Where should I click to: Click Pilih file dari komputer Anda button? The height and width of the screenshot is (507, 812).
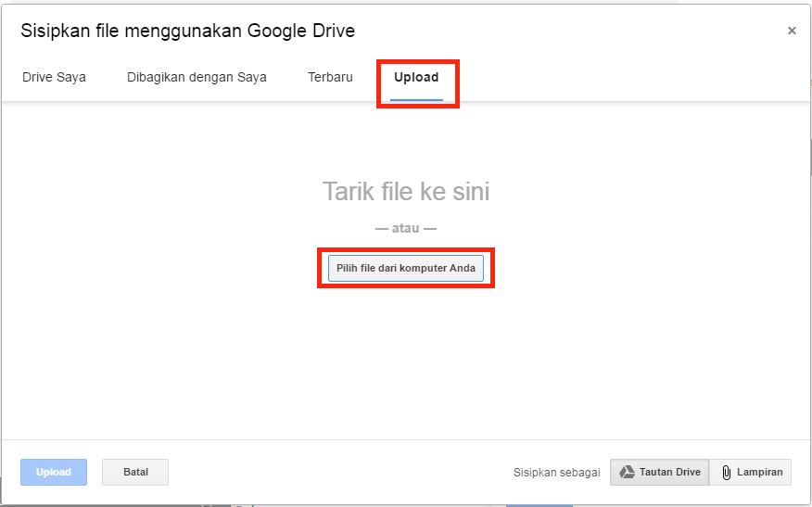click(x=406, y=268)
